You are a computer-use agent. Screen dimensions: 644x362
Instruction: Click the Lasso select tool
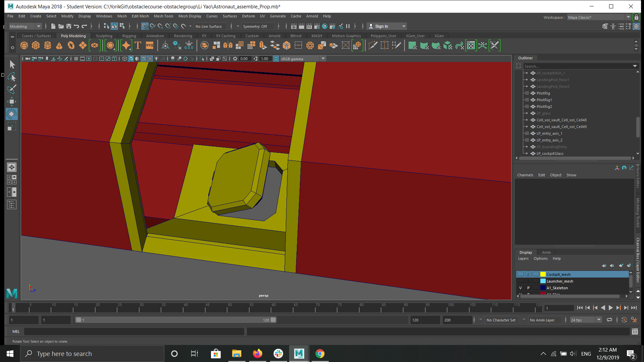click(x=11, y=77)
